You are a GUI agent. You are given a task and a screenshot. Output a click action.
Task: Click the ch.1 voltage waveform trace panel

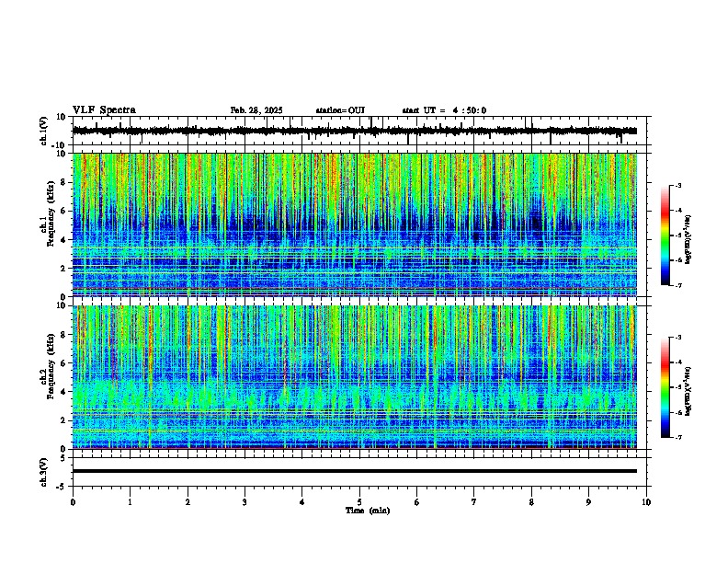(x=359, y=131)
